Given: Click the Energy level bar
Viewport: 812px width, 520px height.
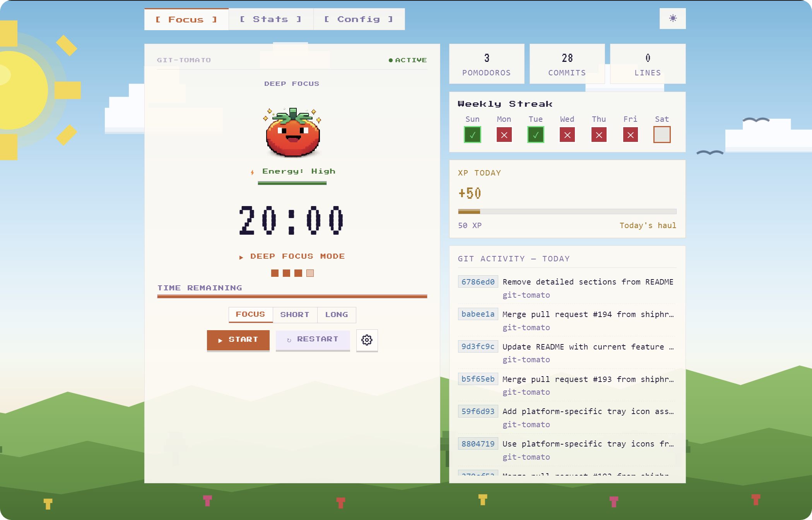Looking at the screenshot, I should (292, 183).
